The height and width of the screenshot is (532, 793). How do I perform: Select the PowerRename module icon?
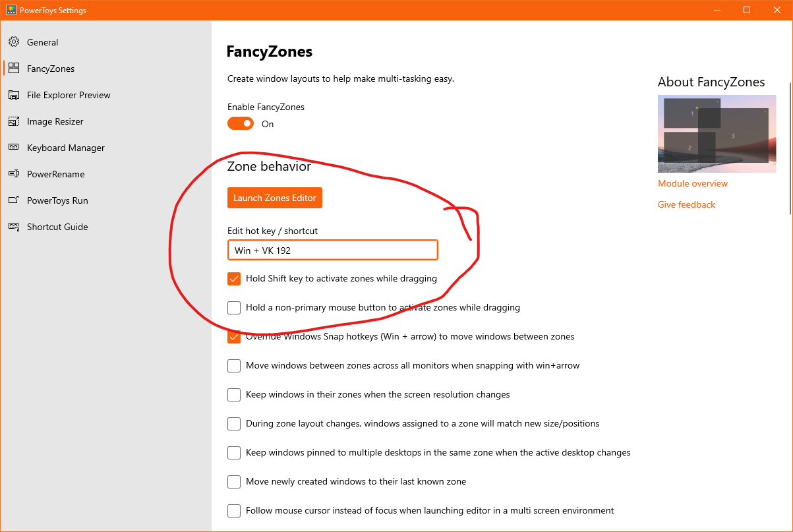tap(13, 173)
